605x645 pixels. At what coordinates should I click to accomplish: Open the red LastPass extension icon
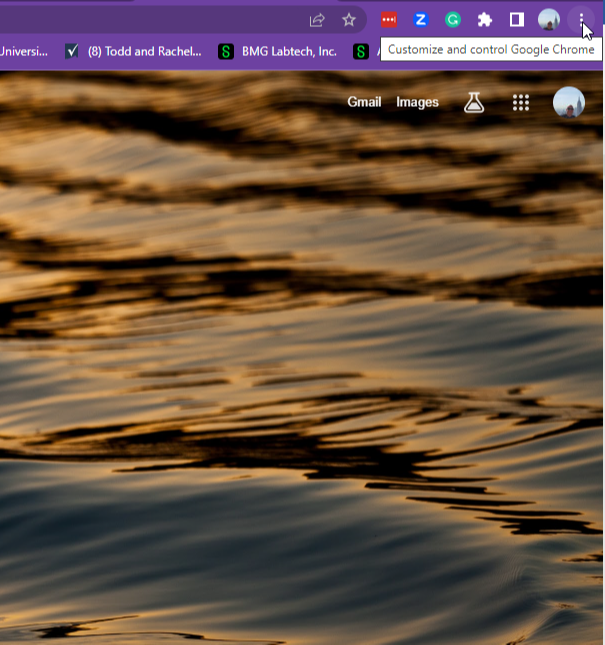click(389, 20)
